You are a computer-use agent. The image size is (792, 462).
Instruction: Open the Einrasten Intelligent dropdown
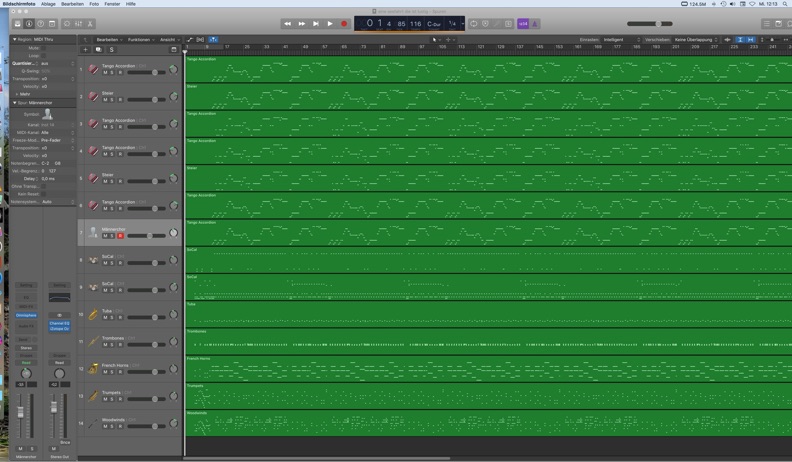(x=622, y=39)
